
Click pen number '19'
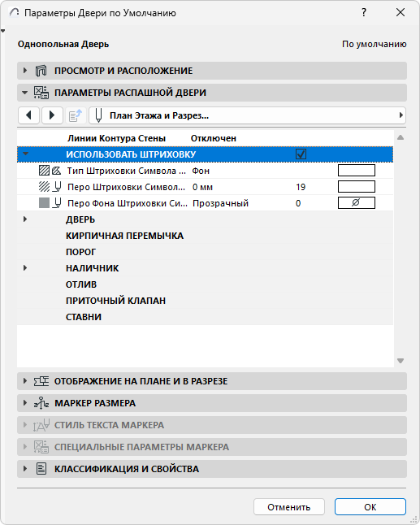click(x=301, y=187)
